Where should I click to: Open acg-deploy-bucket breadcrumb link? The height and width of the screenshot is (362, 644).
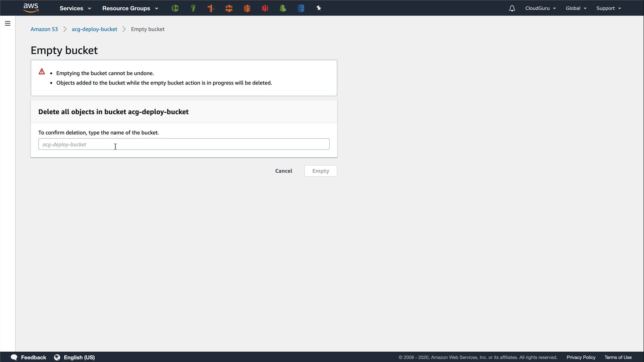94,29
